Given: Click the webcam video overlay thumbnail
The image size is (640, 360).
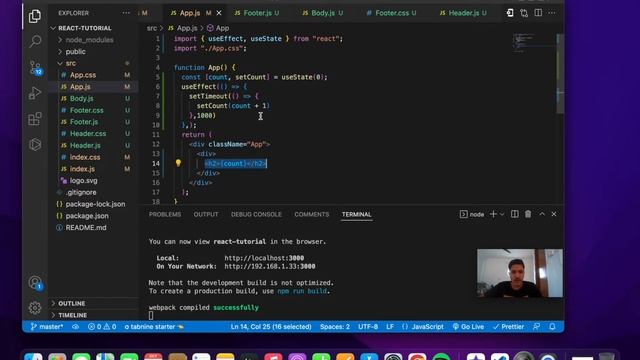Looking at the screenshot, I should pos(520,273).
